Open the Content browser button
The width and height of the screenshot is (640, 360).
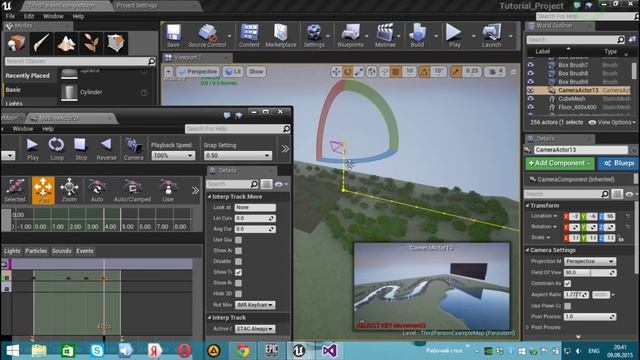click(249, 36)
